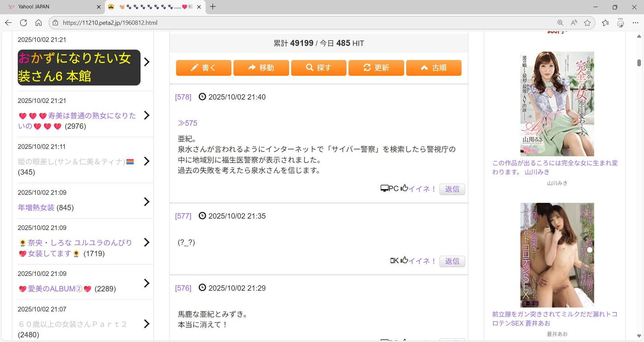Screen dimensions: 644x342
Task: Click the browser back arrow
Action: [x=8, y=23]
